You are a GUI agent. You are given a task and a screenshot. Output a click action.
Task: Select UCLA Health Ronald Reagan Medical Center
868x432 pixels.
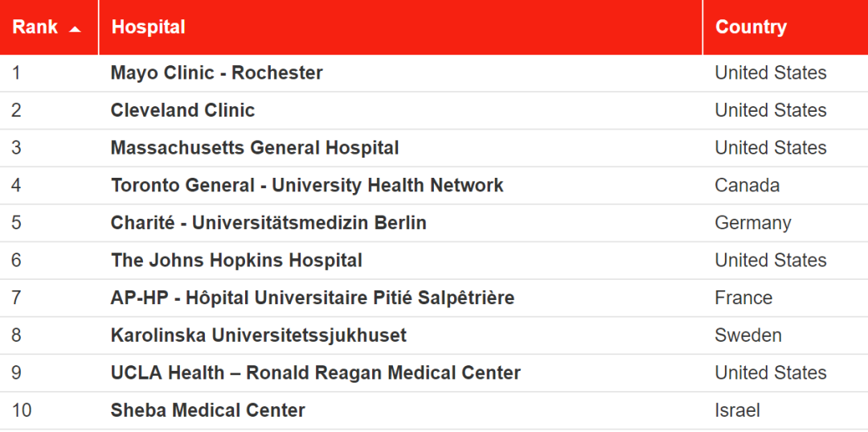[316, 372]
